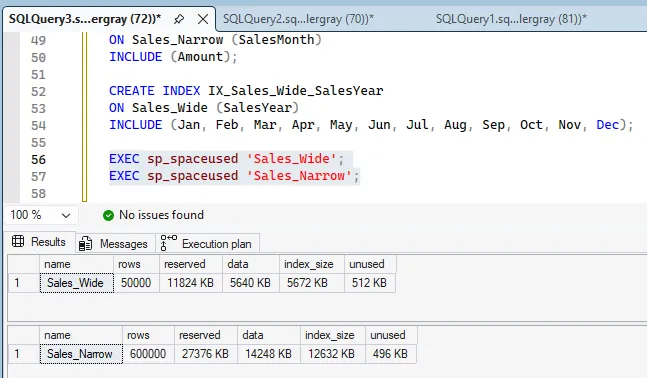647x378 pixels.
Task: Select the 14248 KB data cell
Action: 269,354
